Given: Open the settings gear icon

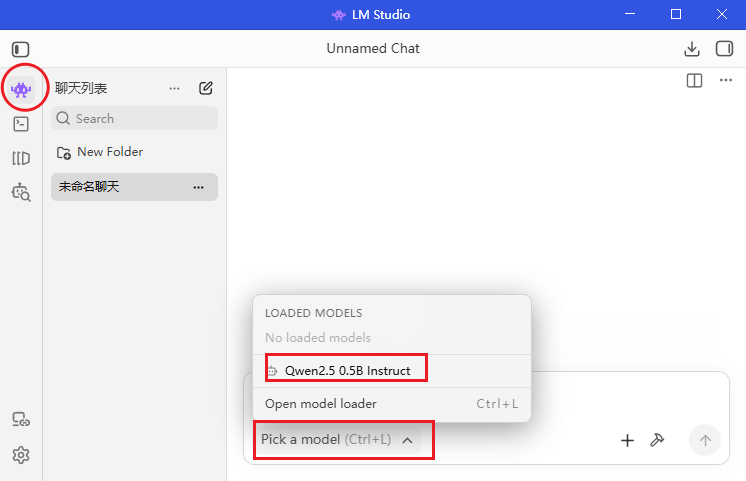Looking at the screenshot, I should coord(21,455).
